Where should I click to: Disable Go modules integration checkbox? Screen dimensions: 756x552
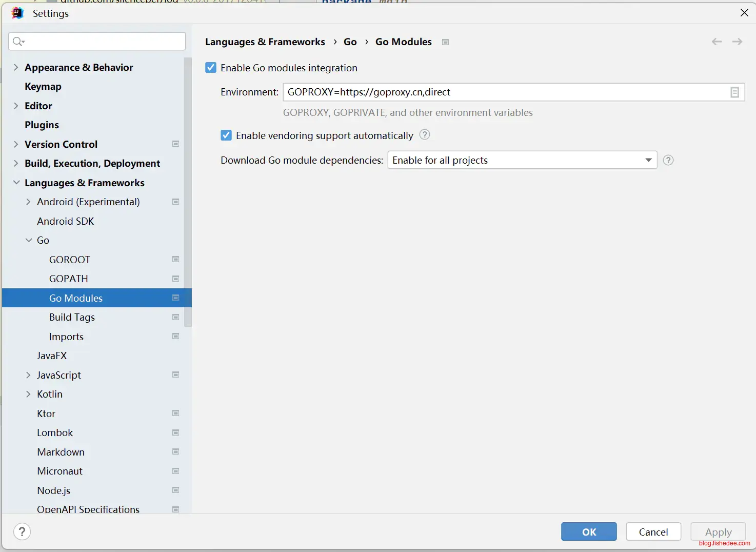click(x=211, y=68)
